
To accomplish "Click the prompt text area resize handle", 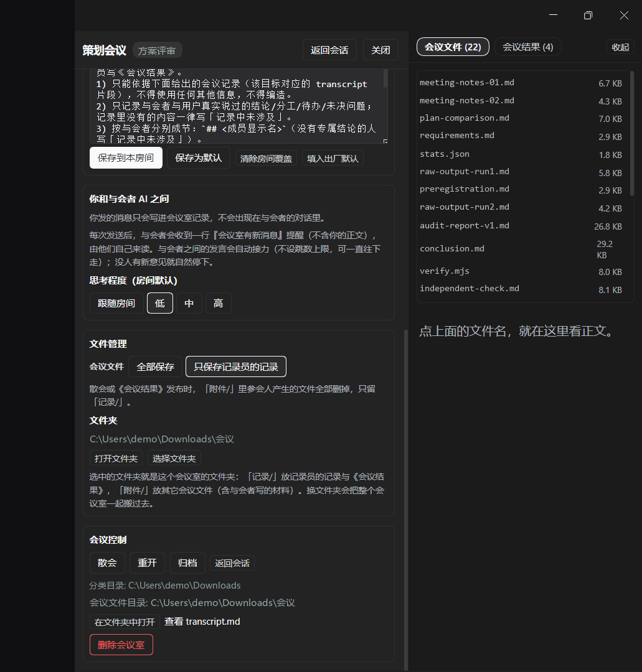I will 385,141.
